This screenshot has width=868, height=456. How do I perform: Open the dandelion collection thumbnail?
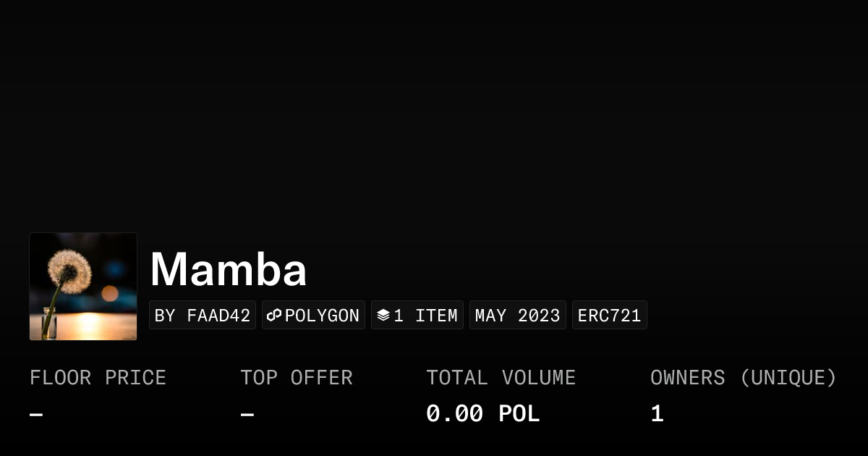[83, 287]
